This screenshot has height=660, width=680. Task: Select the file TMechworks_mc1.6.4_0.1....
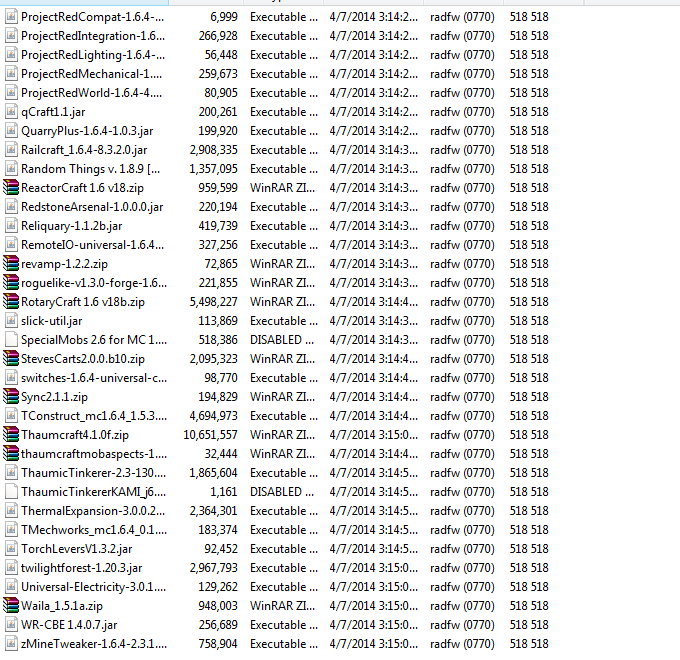tap(94, 529)
